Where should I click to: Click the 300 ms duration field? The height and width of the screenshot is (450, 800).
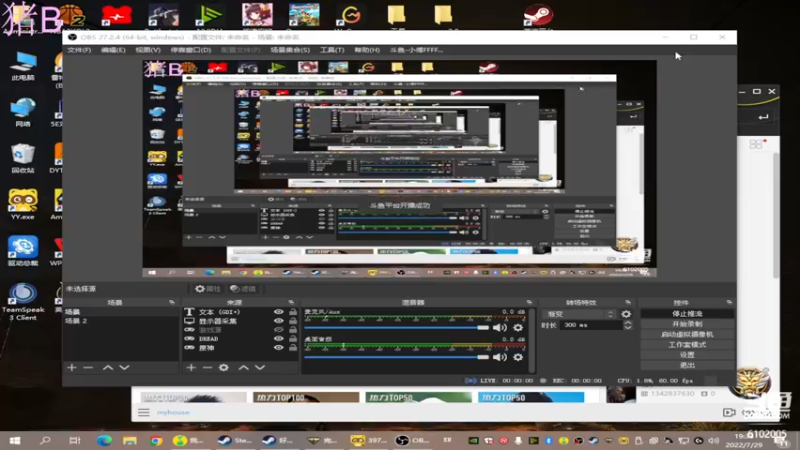point(592,325)
